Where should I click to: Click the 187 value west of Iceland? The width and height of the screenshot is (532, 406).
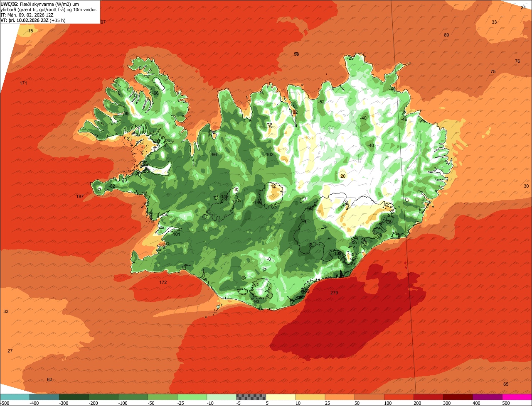point(80,196)
